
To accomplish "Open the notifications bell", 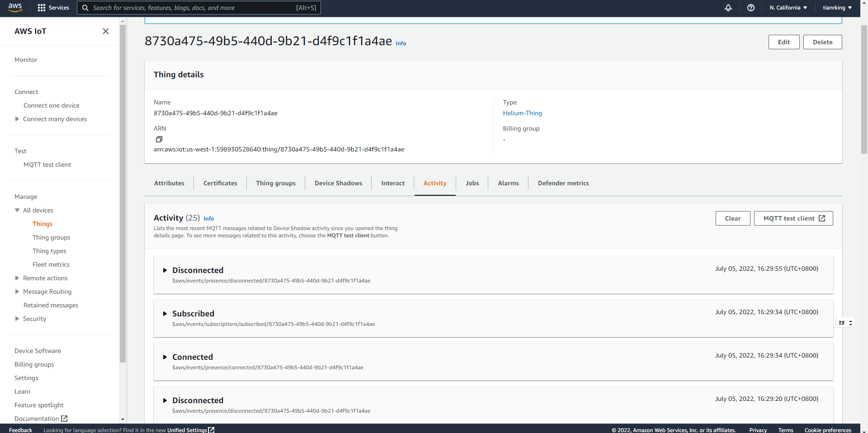I will click(x=728, y=8).
